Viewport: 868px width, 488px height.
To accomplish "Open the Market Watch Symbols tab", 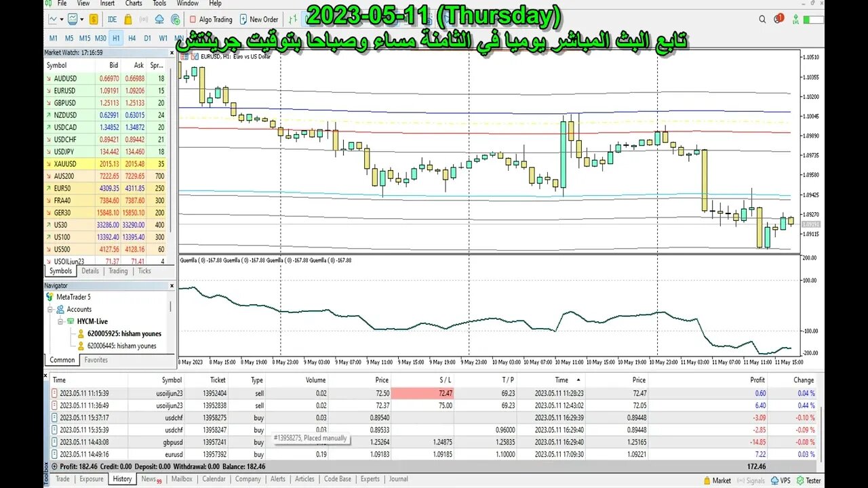I will 60,271.
